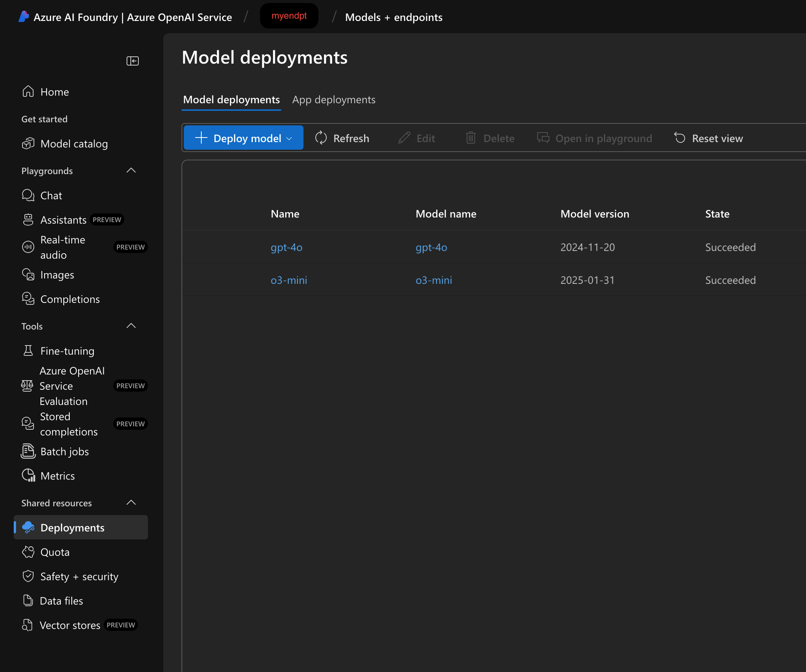This screenshot has width=806, height=672.
Task: Open the Model catalog
Action: [x=74, y=144]
